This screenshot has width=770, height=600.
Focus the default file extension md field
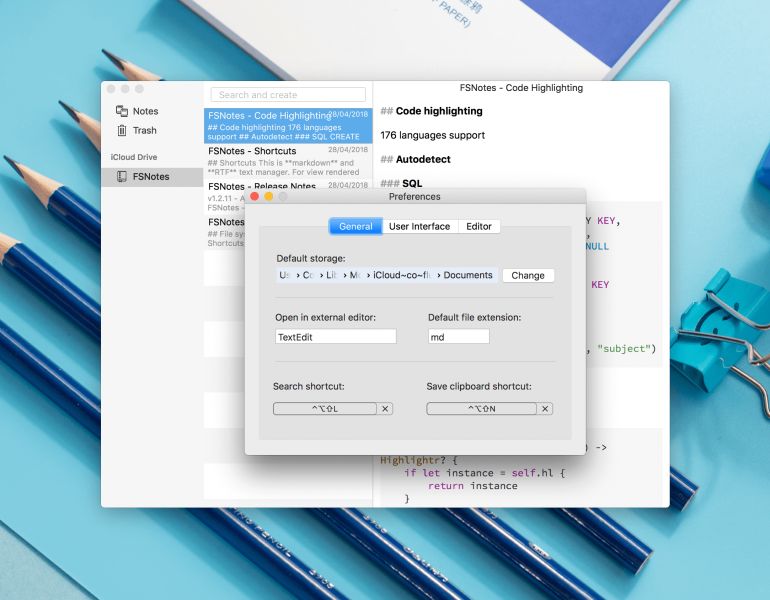click(x=459, y=337)
